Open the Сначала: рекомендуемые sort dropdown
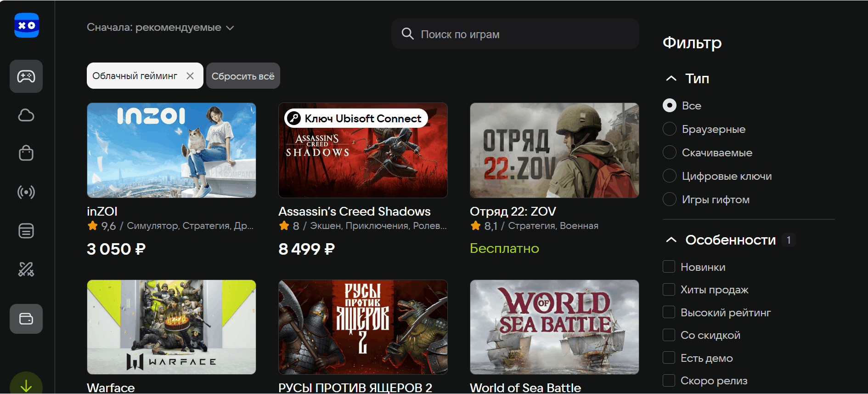 click(161, 28)
